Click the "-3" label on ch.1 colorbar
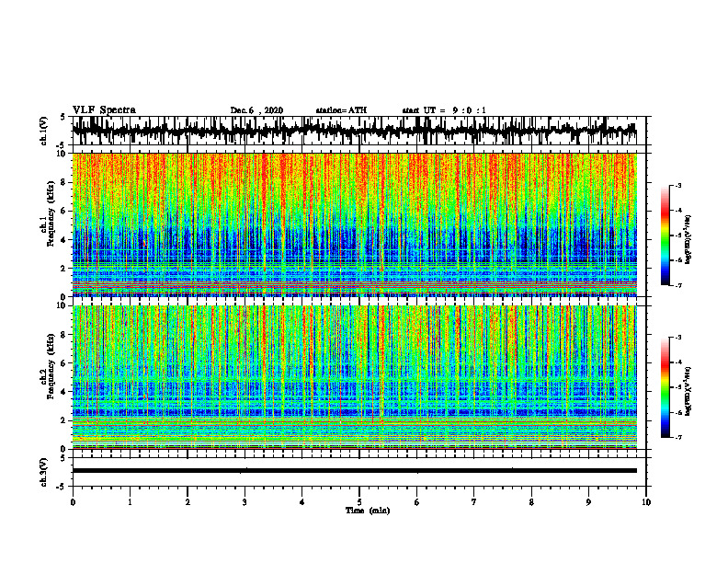728x563 pixels. point(678,185)
